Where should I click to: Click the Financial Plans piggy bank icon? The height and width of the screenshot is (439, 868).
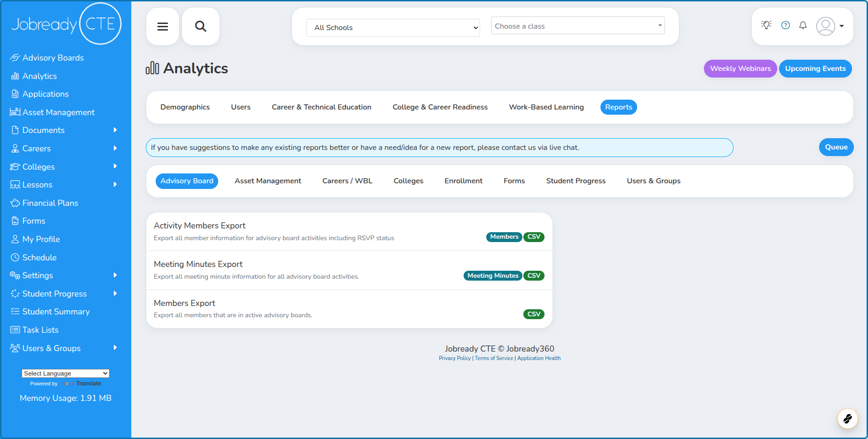(x=15, y=203)
